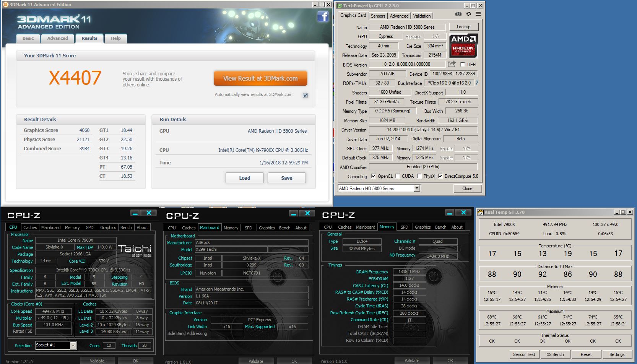Open the Sensors tab in GPU-Z
The width and height of the screenshot is (637, 364).
tap(378, 16)
